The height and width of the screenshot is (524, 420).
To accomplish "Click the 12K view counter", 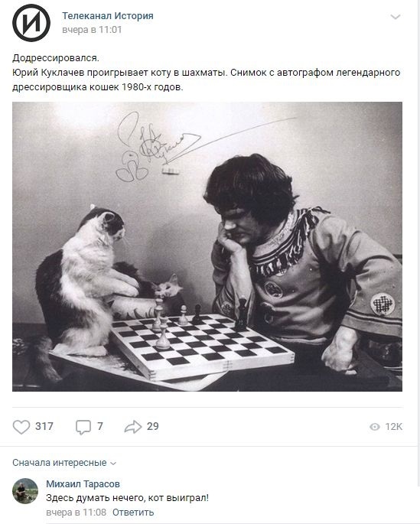I will tap(393, 427).
